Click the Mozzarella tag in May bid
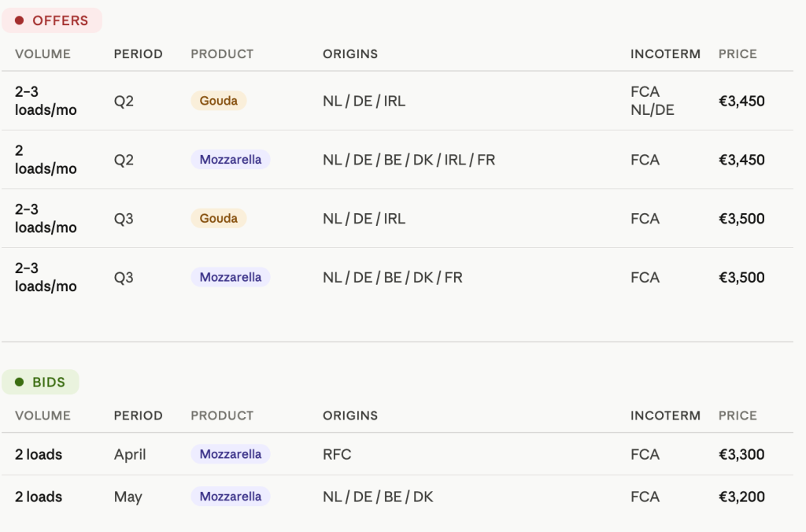 point(231,497)
